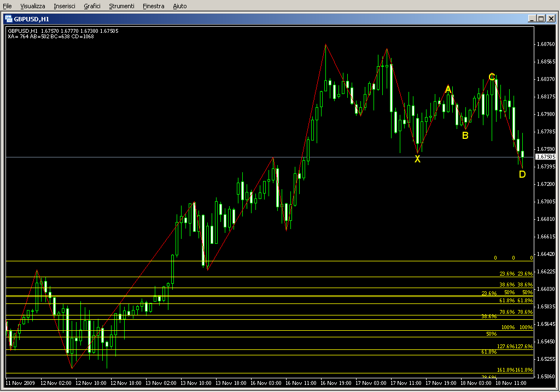
Task: Click the 12 Nov 10:00 time label
Action: [x=91, y=383]
